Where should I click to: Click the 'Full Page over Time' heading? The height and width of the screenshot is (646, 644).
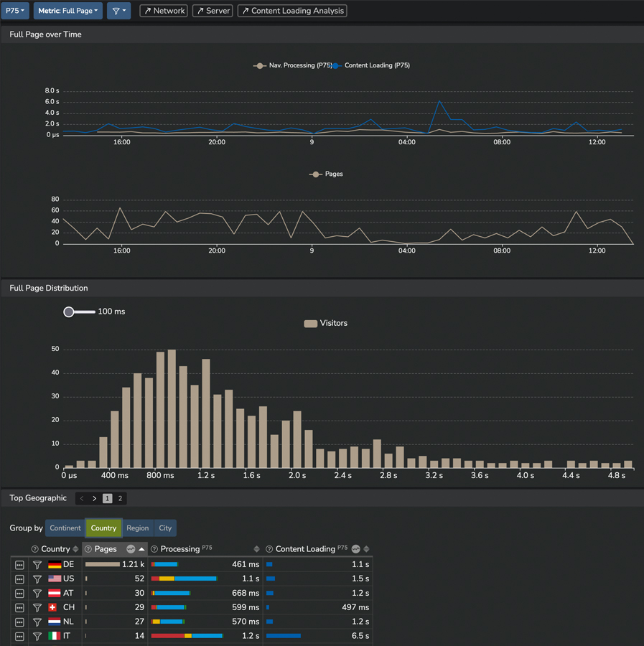[x=45, y=34]
